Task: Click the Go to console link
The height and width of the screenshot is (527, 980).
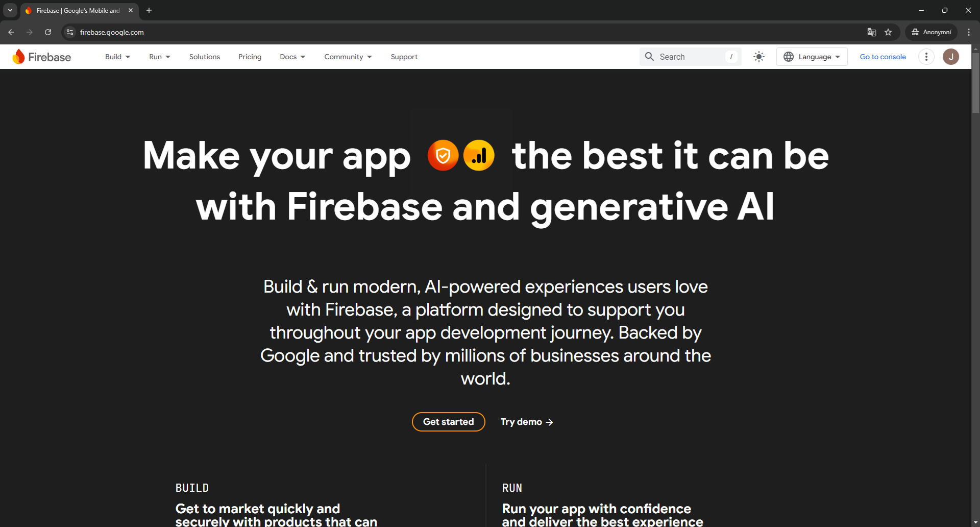Action: tap(883, 57)
